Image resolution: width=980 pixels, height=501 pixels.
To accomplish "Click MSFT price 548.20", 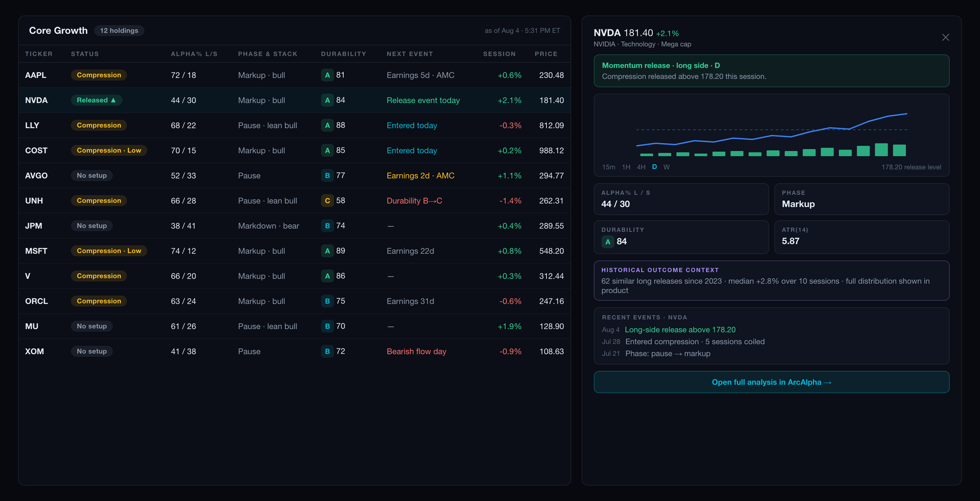I will (552, 251).
